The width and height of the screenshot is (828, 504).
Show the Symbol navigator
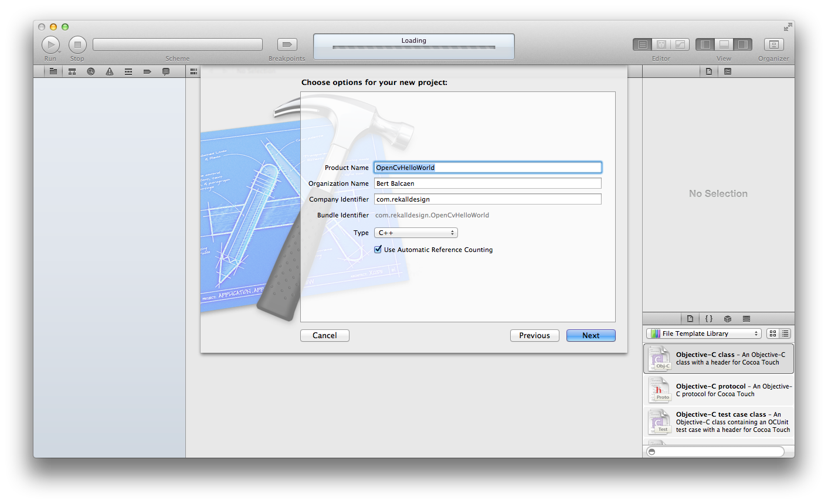click(72, 71)
